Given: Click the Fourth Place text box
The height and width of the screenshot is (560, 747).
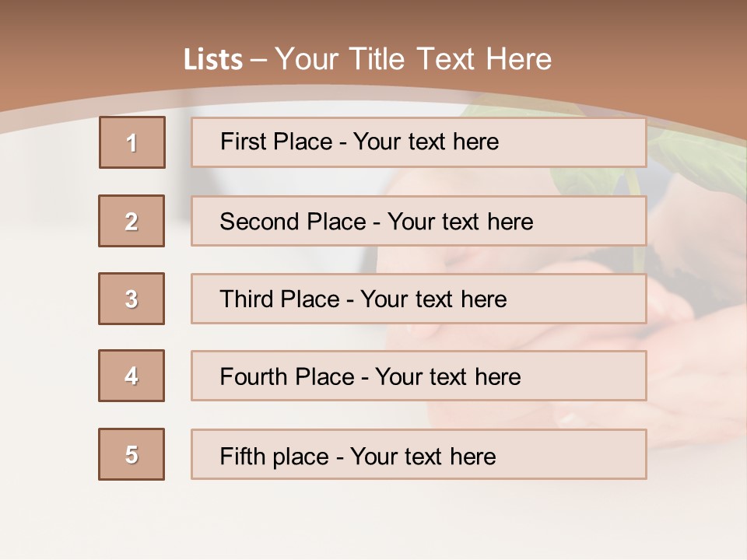Looking at the screenshot, I should 419,376.
